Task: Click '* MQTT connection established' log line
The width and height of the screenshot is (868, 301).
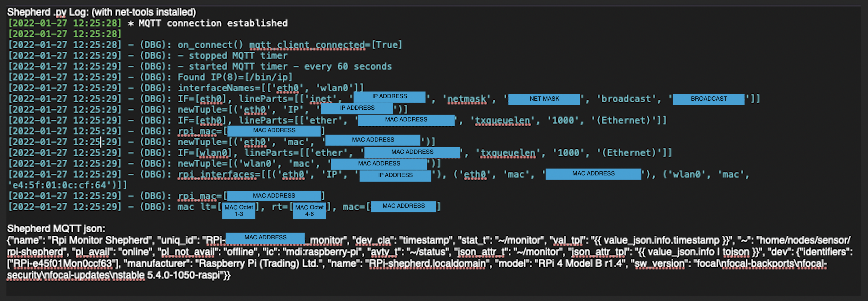Action: (207, 23)
